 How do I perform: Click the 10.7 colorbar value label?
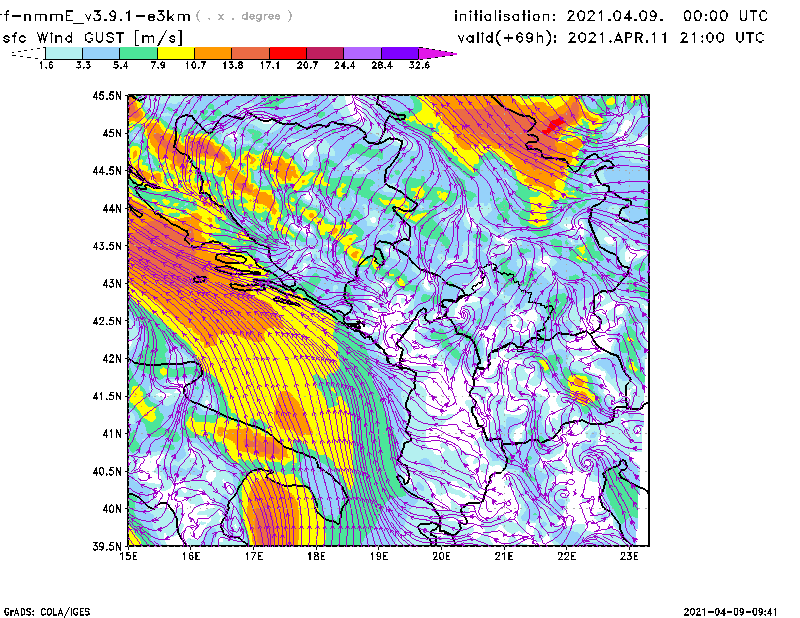click(x=195, y=65)
